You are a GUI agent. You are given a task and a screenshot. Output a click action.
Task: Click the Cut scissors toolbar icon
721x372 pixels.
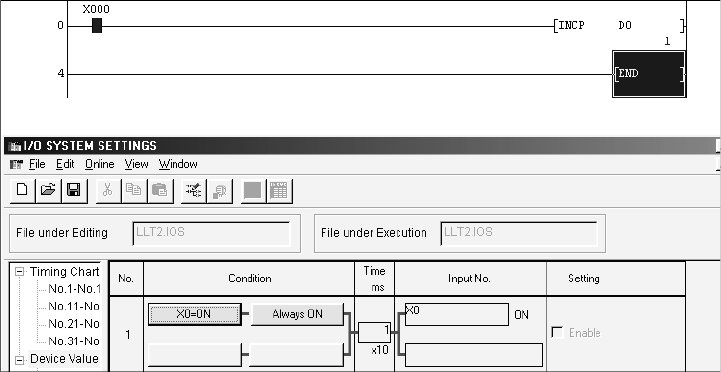(x=108, y=190)
